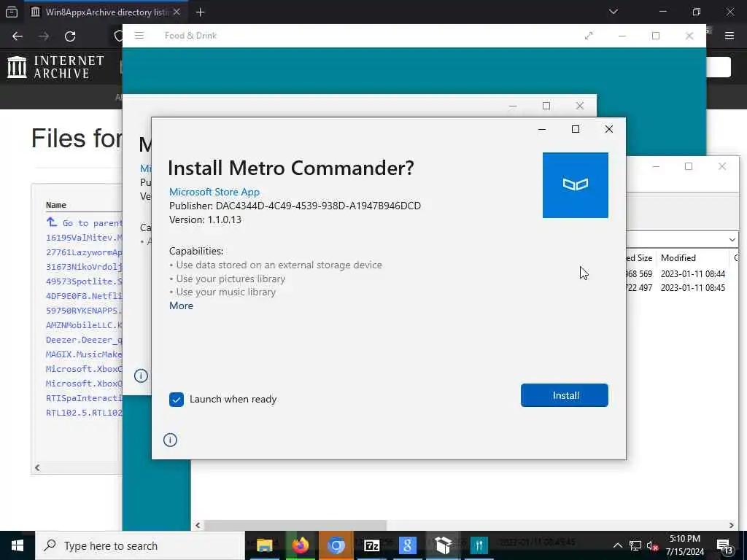747x560 pixels.
Task: Click the muted volume tray icon
Action: [653, 545]
